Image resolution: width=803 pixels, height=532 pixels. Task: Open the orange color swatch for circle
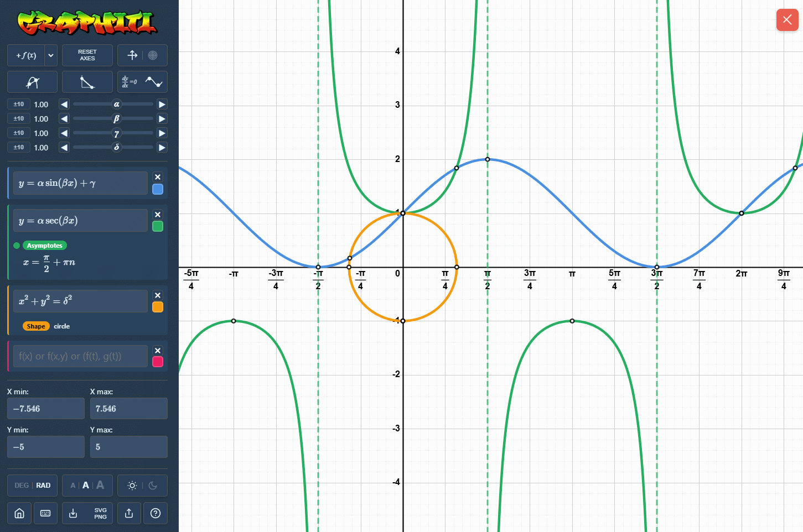click(x=158, y=307)
